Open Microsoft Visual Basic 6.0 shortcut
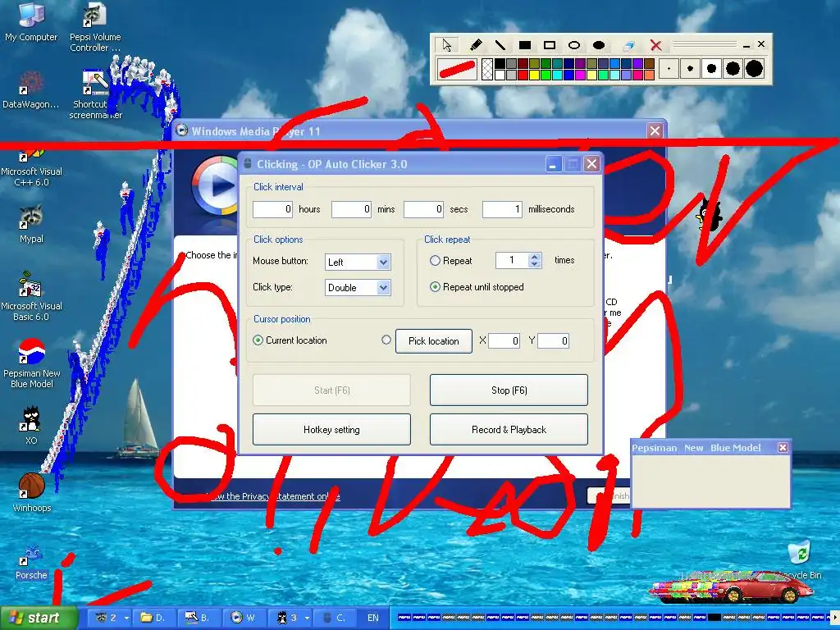 click(x=31, y=296)
